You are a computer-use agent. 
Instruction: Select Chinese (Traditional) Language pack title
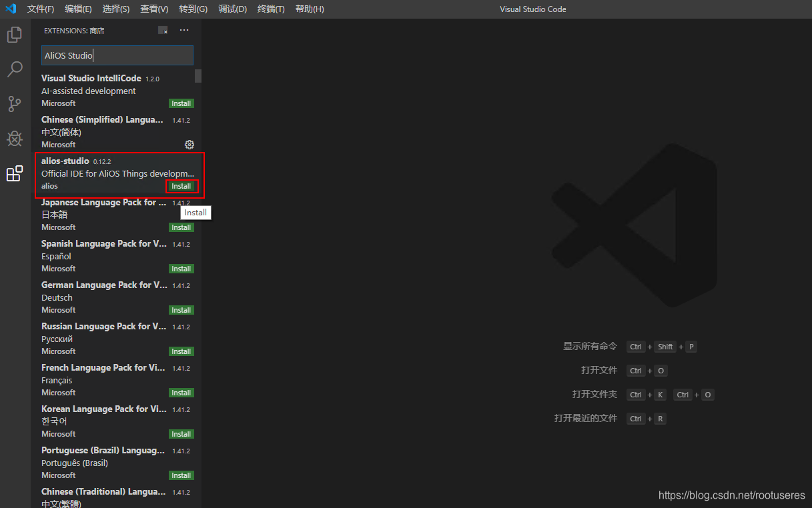pos(103,491)
